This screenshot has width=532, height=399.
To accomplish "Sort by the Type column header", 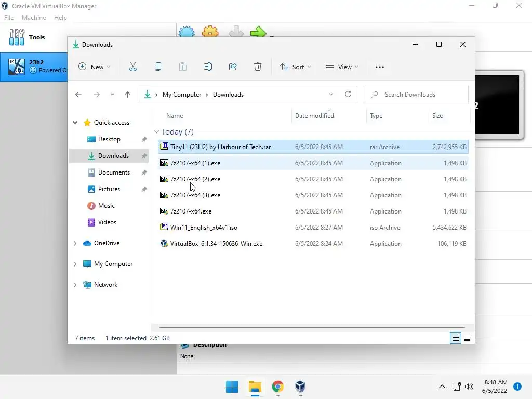I will click(x=397, y=116).
